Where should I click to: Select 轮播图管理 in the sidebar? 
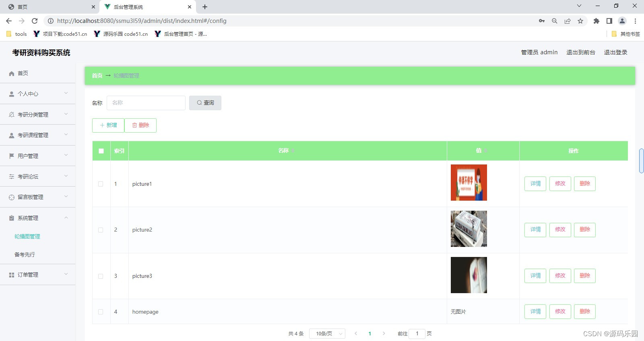pyautogui.click(x=27, y=236)
